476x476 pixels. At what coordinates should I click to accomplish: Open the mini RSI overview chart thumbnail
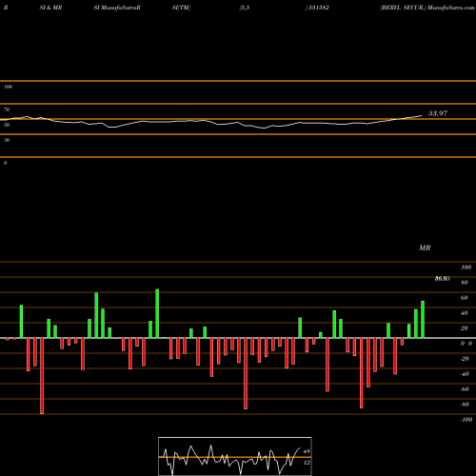235,456
